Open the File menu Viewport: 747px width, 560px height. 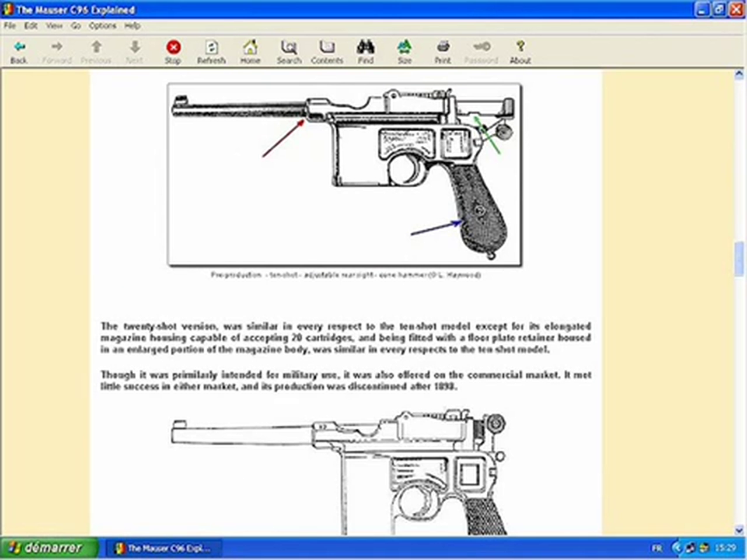coord(9,26)
